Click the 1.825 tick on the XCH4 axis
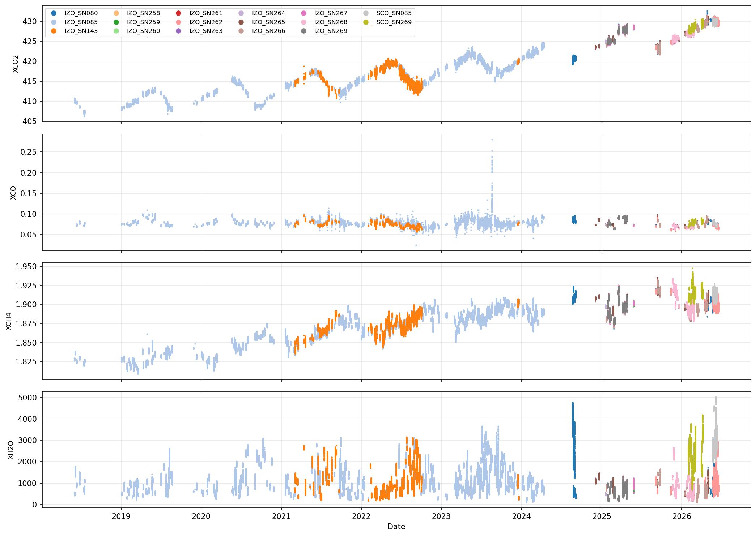The width and height of the screenshot is (756, 536). 26,361
